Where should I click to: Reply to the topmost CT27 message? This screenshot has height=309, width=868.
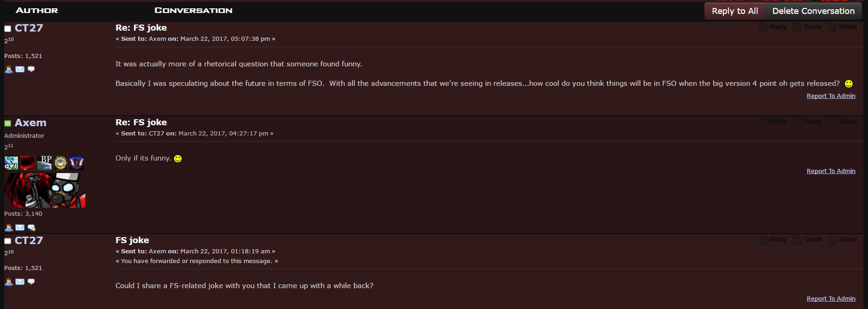pyautogui.click(x=773, y=27)
